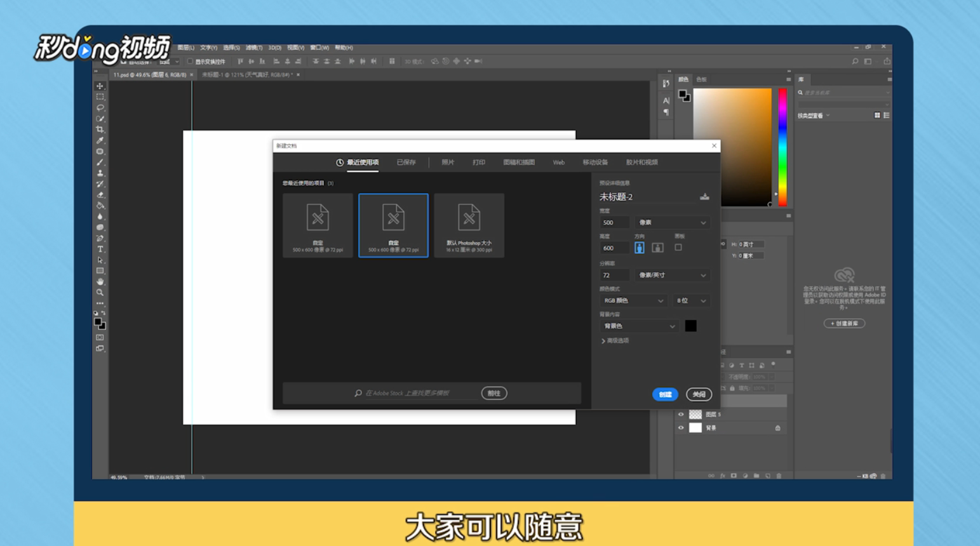The width and height of the screenshot is (980, 546).
Task: Click the black background color swatch in dialog
Action: (691, 326)
